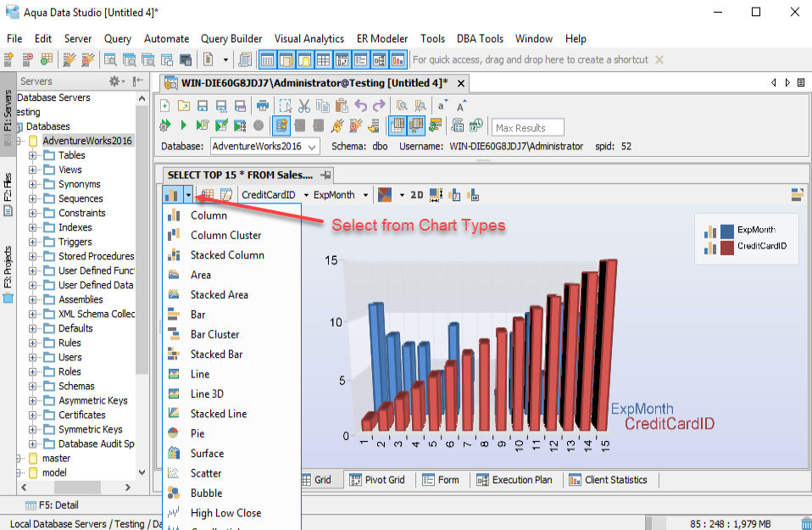Toggle the grid results pane icon

pyautogui.click(x=398, y=125)
